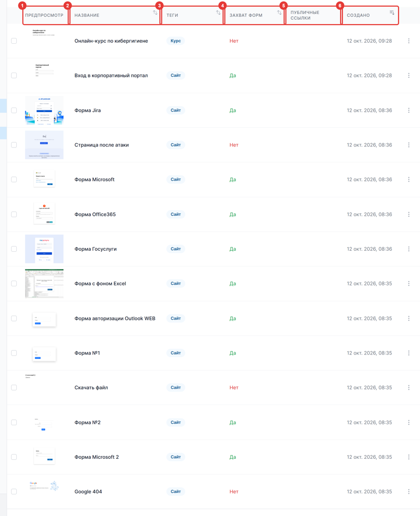Image resolution: width=420 pixels, height=516 pixels.
Task: Click the three dots beside Форма Microsoft row
Action: pos(409,179)
